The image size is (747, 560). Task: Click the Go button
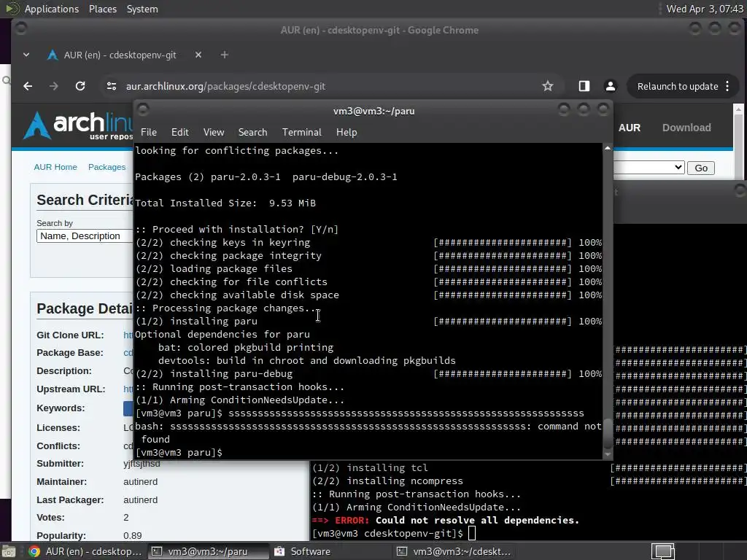pos(701,168)
